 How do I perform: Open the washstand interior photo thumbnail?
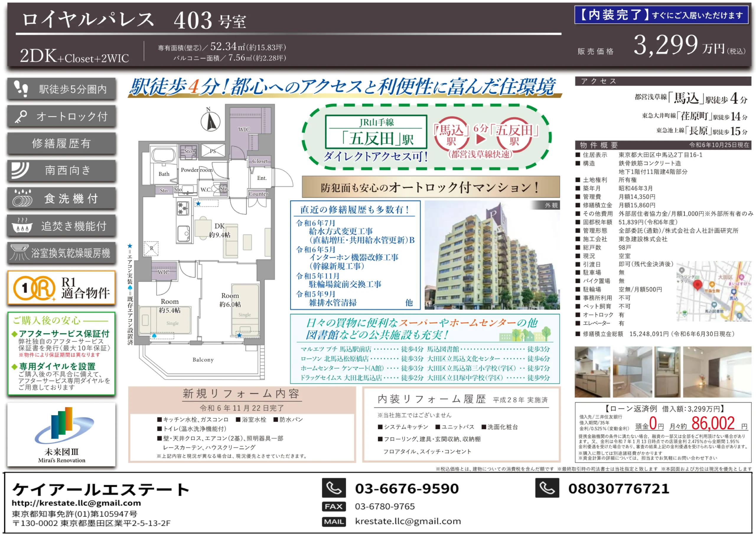(667, 372)
